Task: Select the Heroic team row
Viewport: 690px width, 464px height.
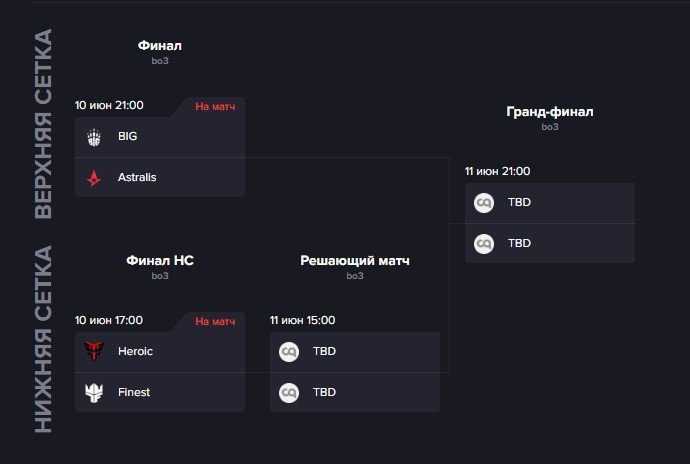Action: coord(160,352)
